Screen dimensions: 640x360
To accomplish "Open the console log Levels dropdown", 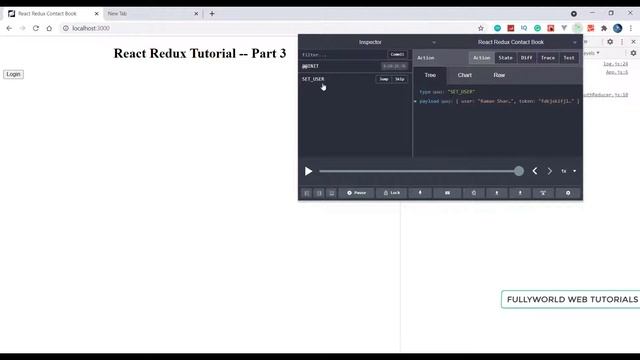I will click(591, 53).
